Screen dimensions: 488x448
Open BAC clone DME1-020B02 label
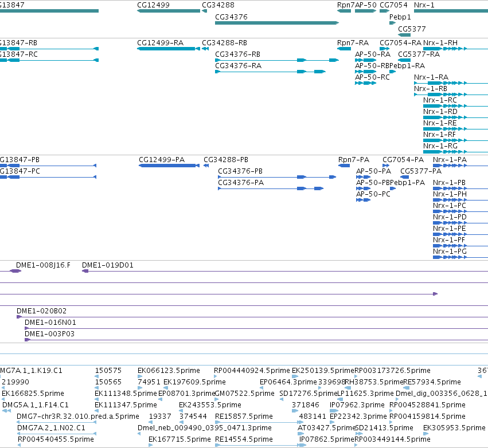pyautogui.click(x=41, y=311)
